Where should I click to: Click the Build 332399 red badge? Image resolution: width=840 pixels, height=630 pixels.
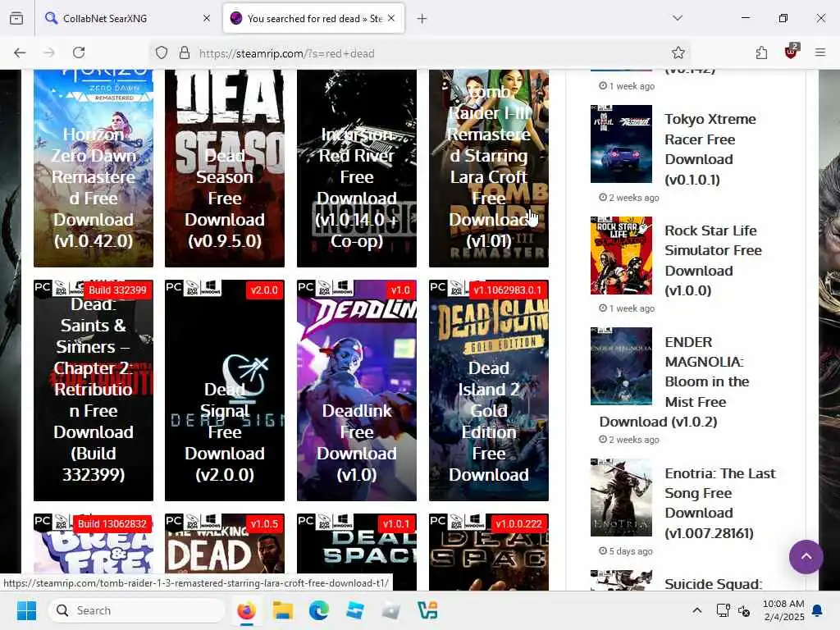pos(117,290)
